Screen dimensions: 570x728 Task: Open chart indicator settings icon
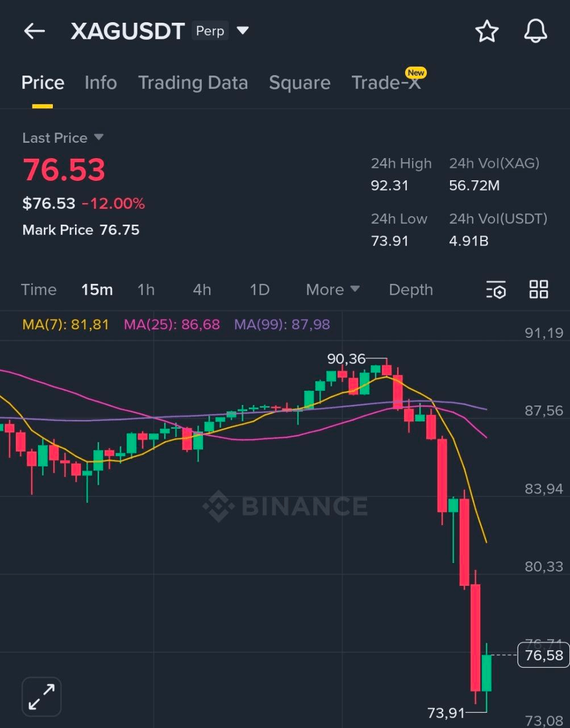pos(496,289)
